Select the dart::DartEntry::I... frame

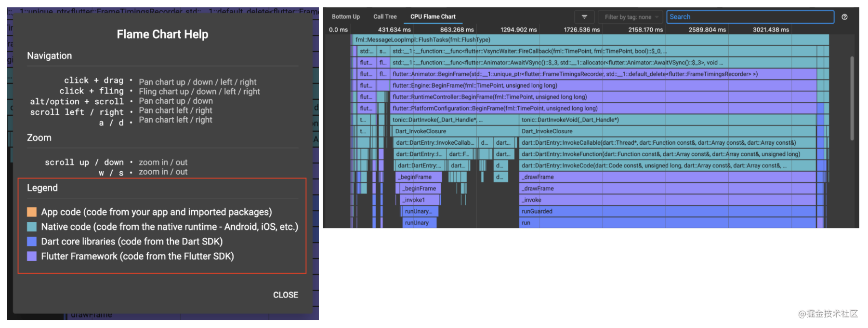[419, 154]
